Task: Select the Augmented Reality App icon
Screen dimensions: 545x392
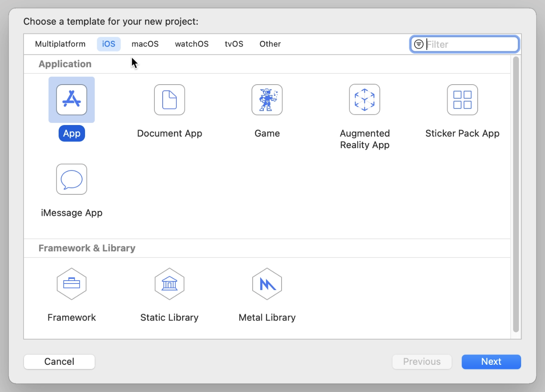Action: click(x=365, y=100)
